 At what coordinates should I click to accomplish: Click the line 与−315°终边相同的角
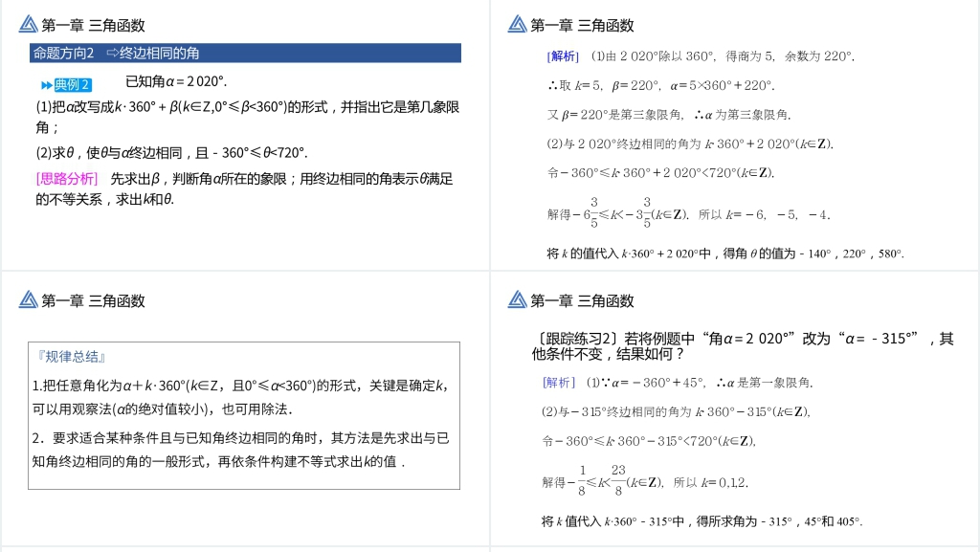676,411
